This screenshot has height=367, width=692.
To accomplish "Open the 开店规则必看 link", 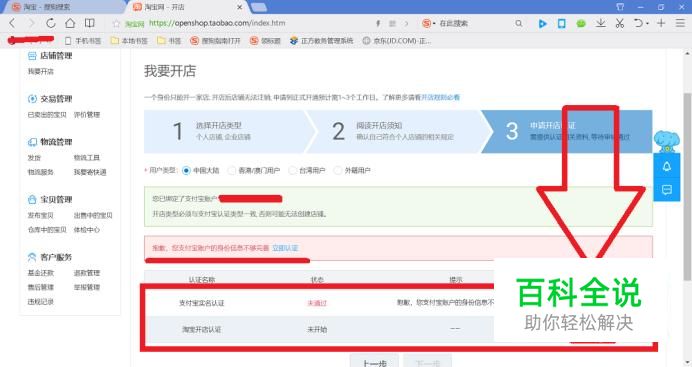I will (440, 97).
